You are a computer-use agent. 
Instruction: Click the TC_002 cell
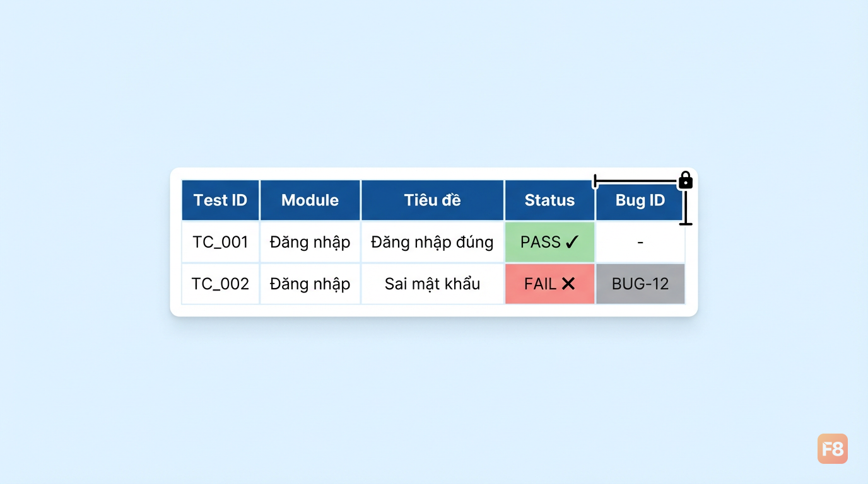coord(220,284)
